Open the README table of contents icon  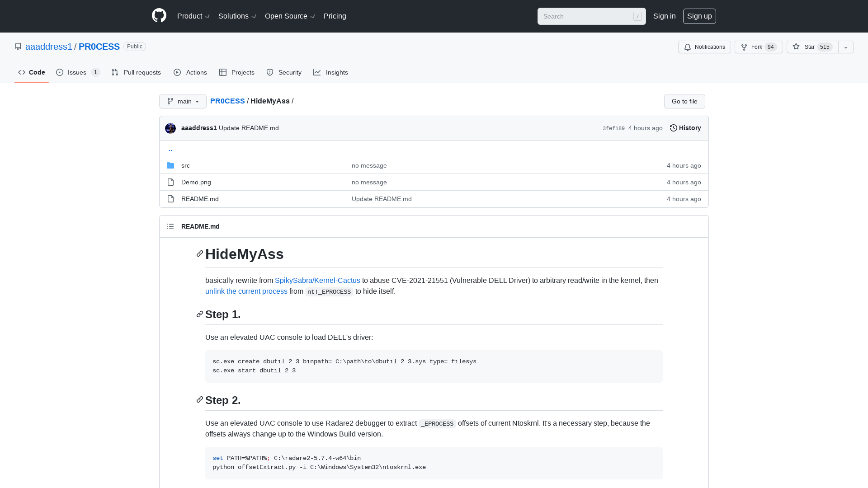pos(170,226)
